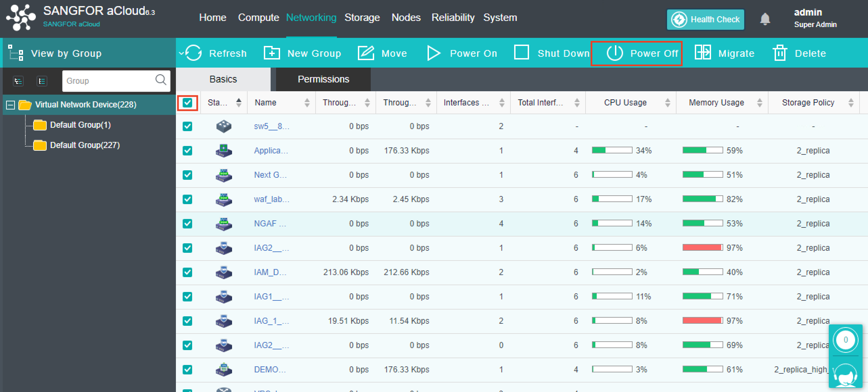Sort by the Storage Policy column arrows
868x392 pixels.
tap(851, 103)
